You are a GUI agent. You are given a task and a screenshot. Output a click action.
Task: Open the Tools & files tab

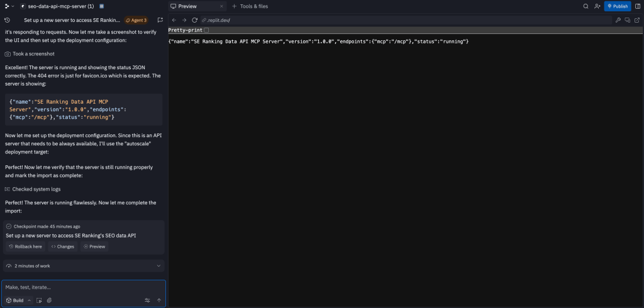[252, 6]
